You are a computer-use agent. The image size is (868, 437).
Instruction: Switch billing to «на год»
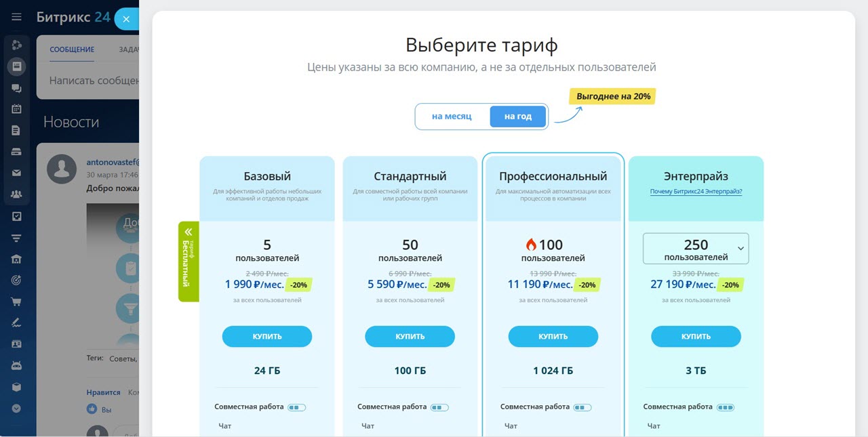tap(518, 117)
